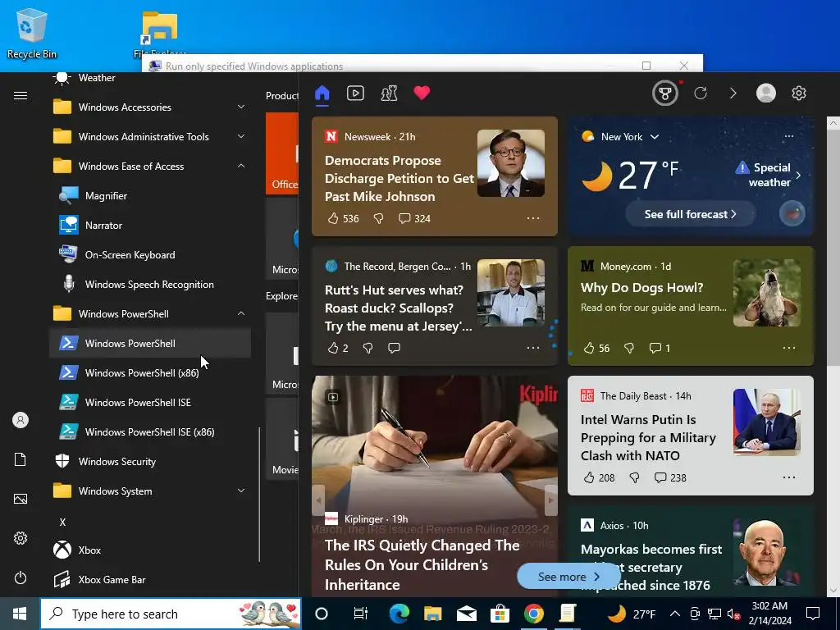Open Task View on taskbar

[361, 614]
